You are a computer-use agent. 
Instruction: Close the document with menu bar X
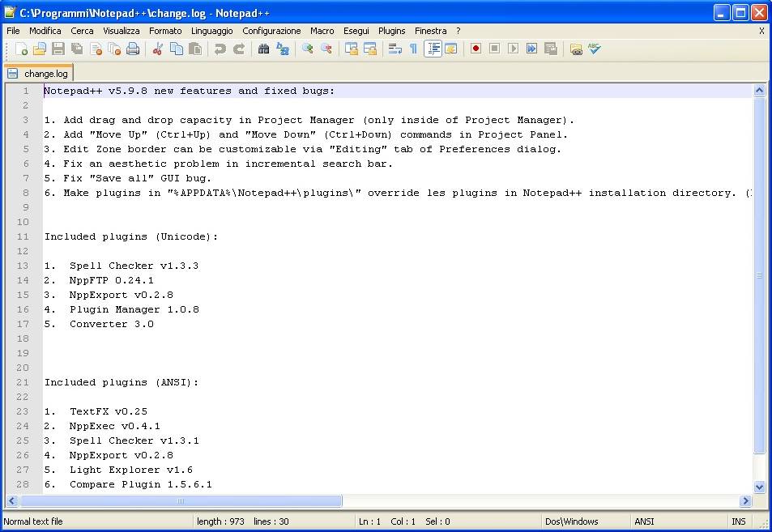(x=761, y=31)
